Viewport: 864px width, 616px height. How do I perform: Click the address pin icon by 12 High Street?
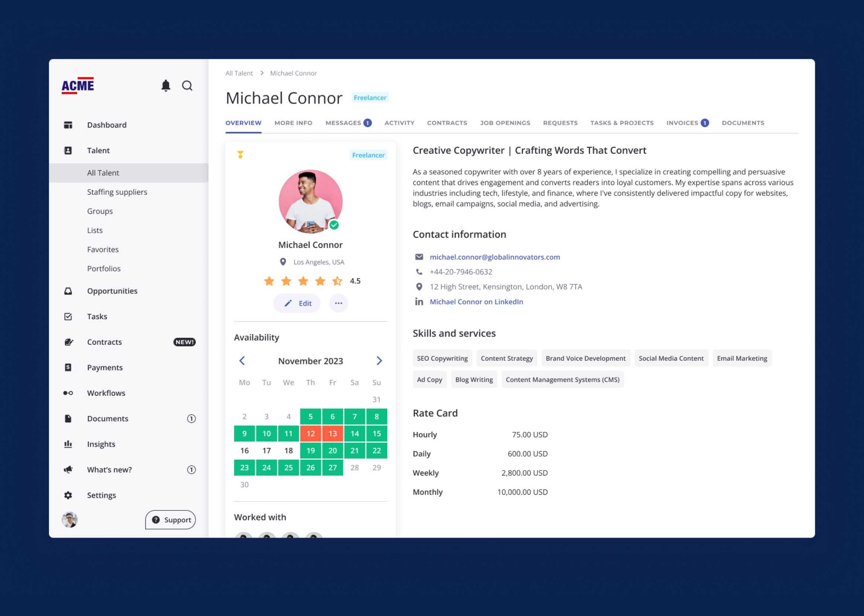point(419,287)
